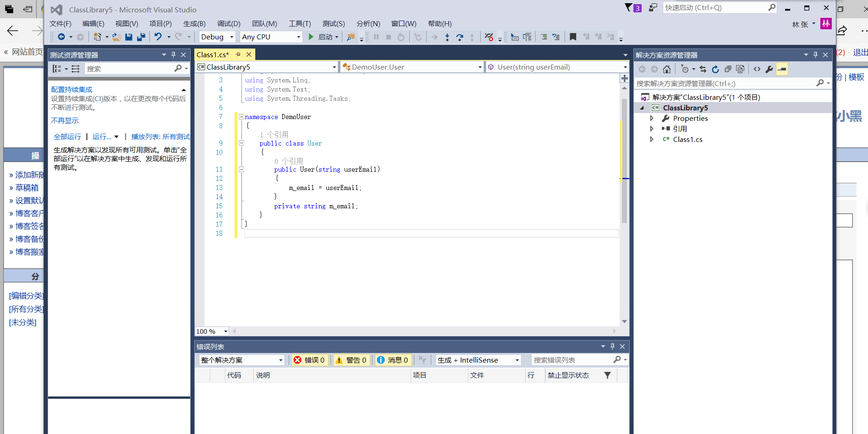Screen dimensions: 868x434
Task: Toggle auto-hide pin on Test Explorer panel
Action: coord(173,55)
